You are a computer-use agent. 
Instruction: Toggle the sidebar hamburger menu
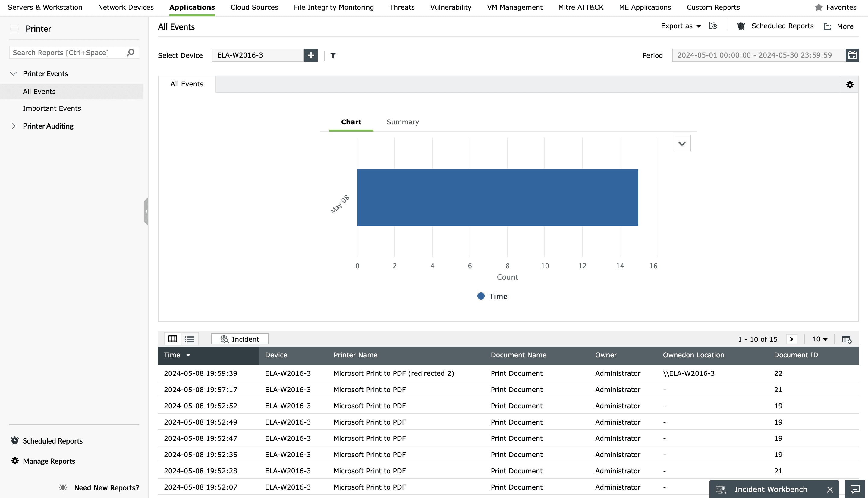(14, 29)
